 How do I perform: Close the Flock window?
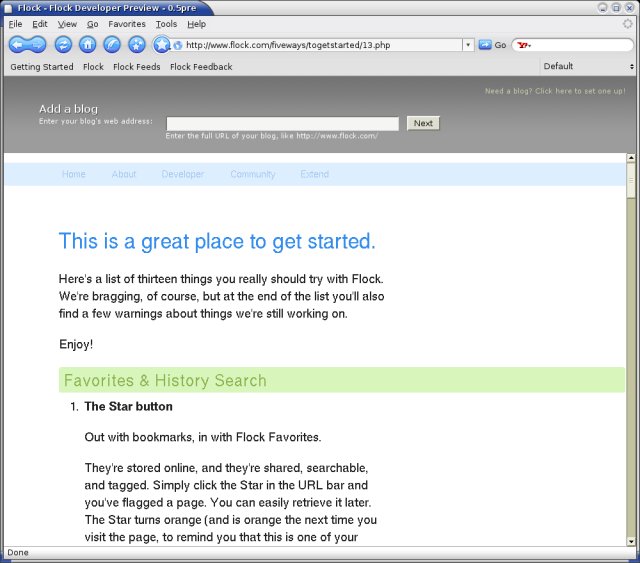point(630,8)
